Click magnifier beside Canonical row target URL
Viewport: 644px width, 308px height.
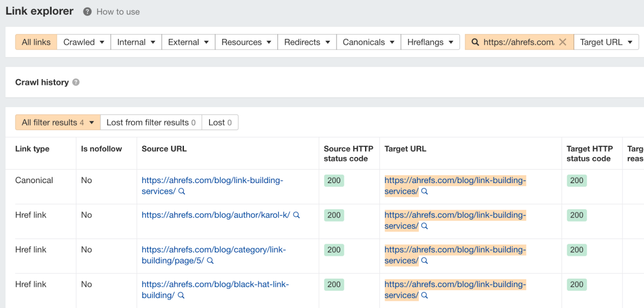(x=424, y=191)
